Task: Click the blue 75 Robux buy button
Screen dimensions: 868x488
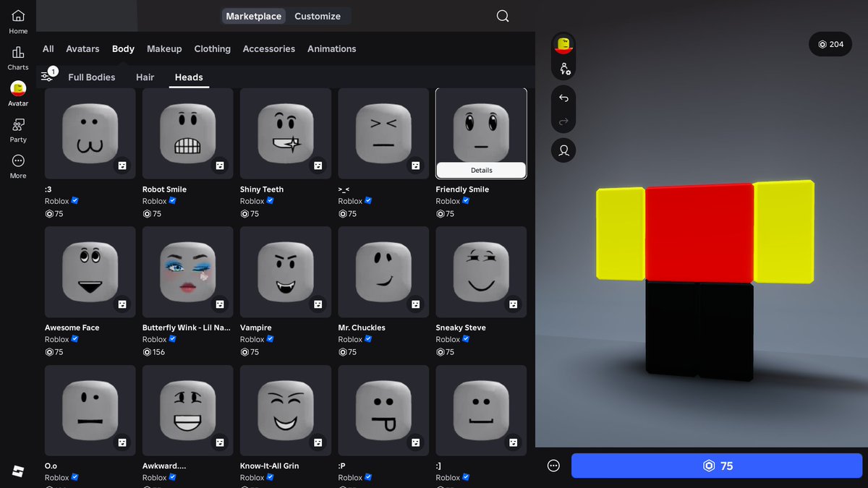Action: pyautogui.click(x=717, y=466)
